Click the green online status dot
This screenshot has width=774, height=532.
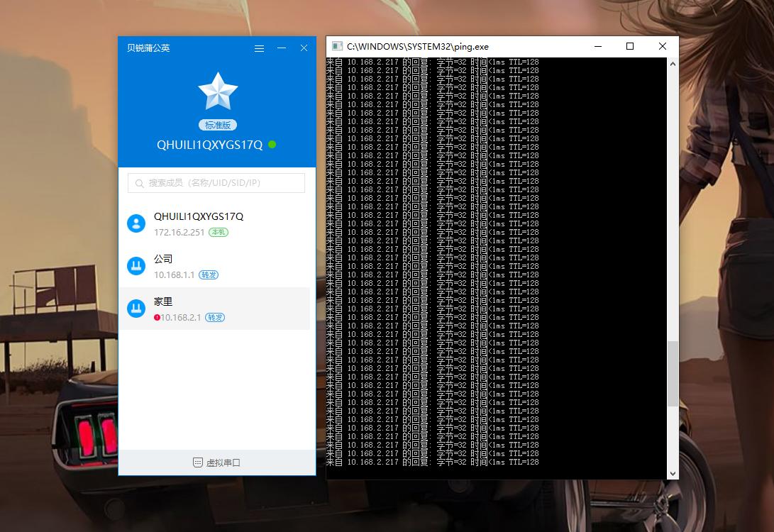(x=272, y=145)
